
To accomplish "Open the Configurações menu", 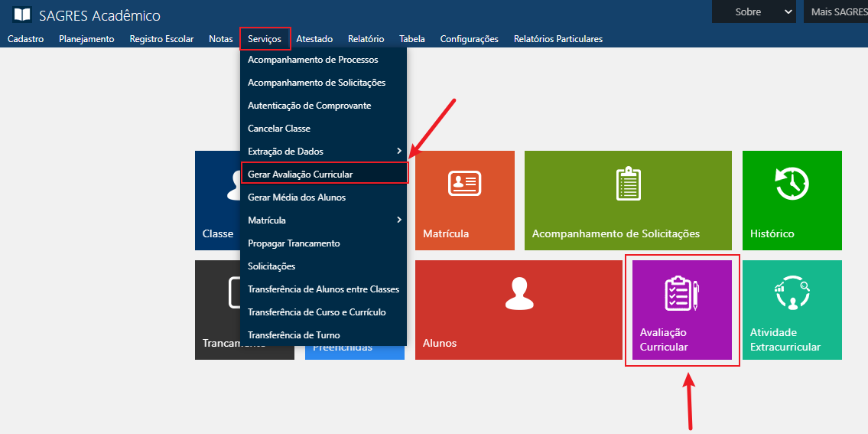I will coord(469,39).
